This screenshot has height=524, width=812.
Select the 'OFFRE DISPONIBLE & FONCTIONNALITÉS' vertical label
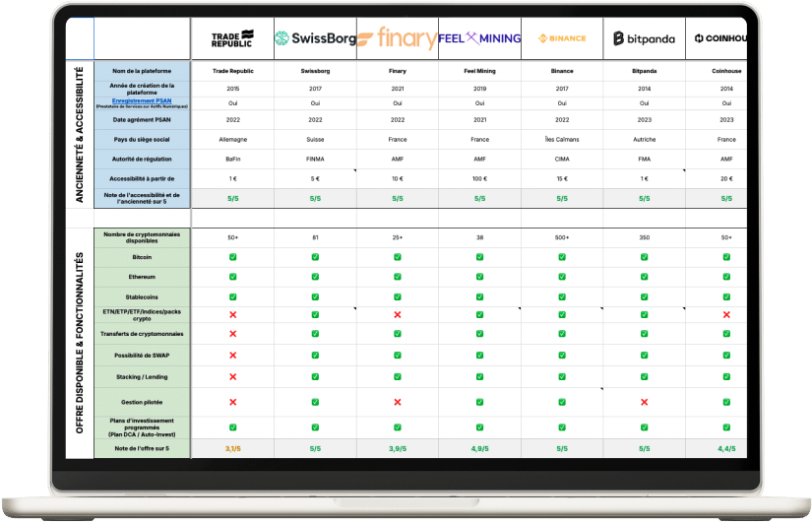click(x=80, y=343)
